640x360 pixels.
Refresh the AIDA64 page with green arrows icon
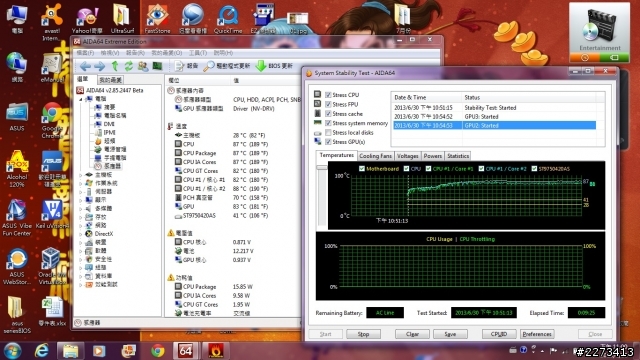[129, 66]
